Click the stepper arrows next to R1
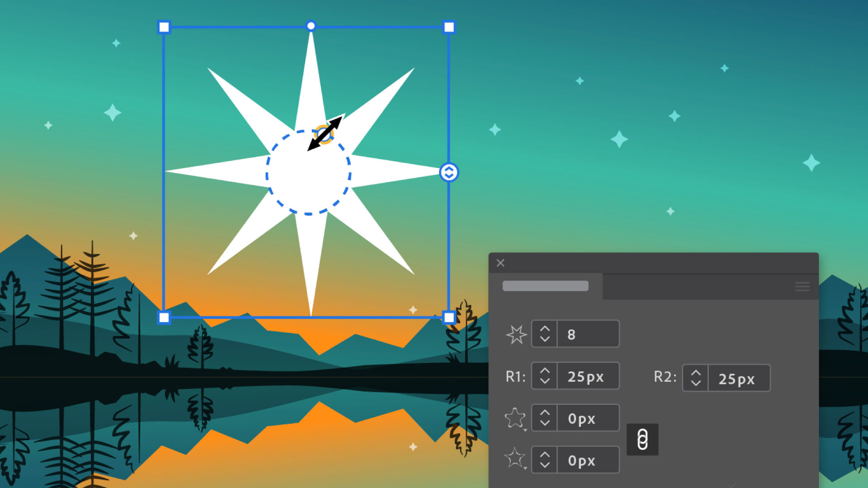Image resolution: width=868 pixels, height=488 pixels. click(545, 376)
